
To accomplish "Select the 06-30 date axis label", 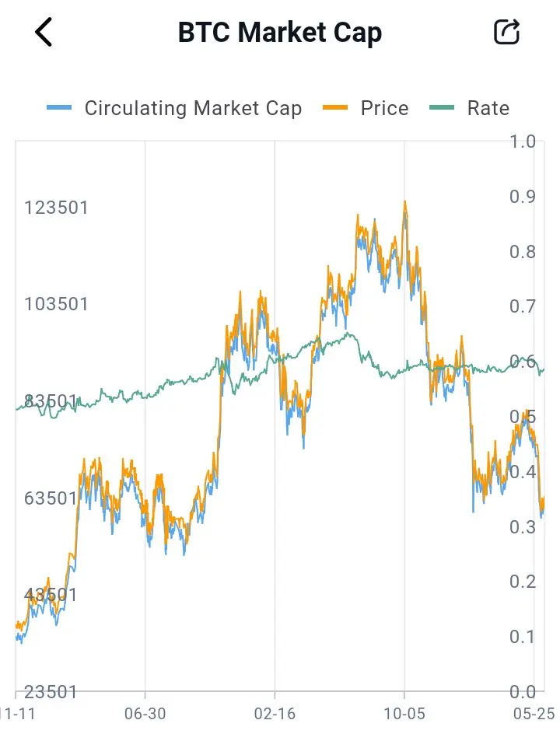I will [x=145, y=714].
